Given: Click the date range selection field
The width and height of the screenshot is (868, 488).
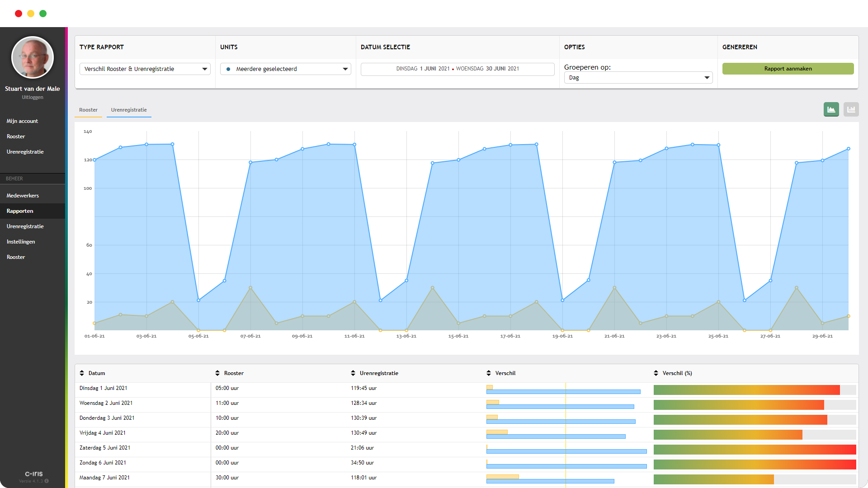Looking at the screenshot, I should click(x=458, y=69).
